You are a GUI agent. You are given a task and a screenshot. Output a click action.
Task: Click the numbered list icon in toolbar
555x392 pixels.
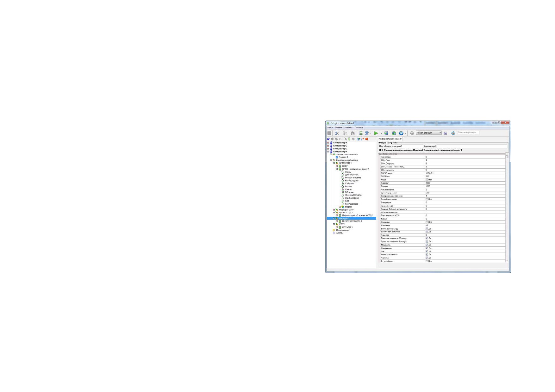click(360, 133)
